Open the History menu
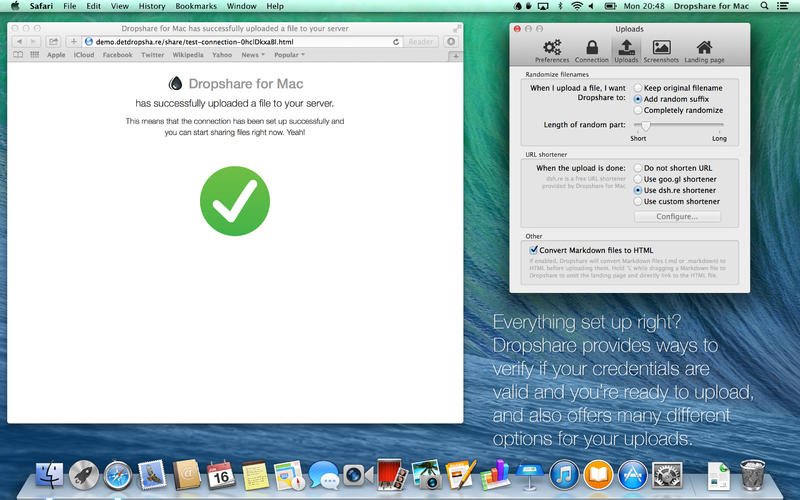 (152, 6)
